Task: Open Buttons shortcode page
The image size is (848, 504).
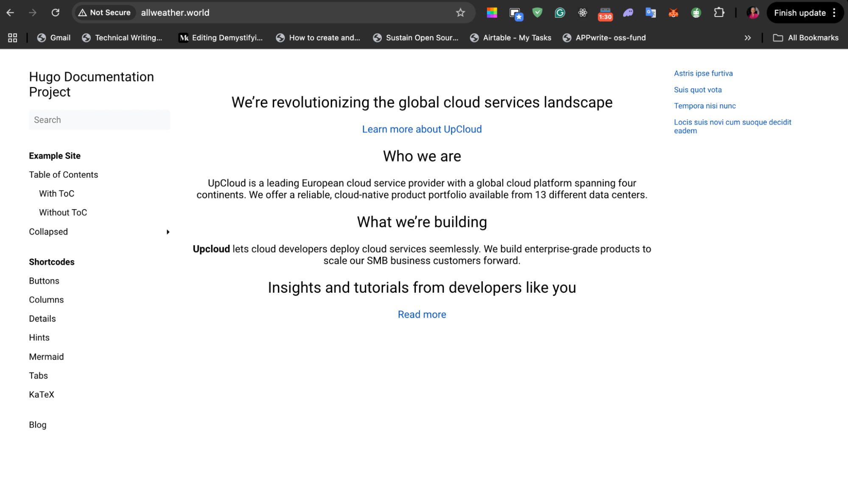Action: [44, 281]
